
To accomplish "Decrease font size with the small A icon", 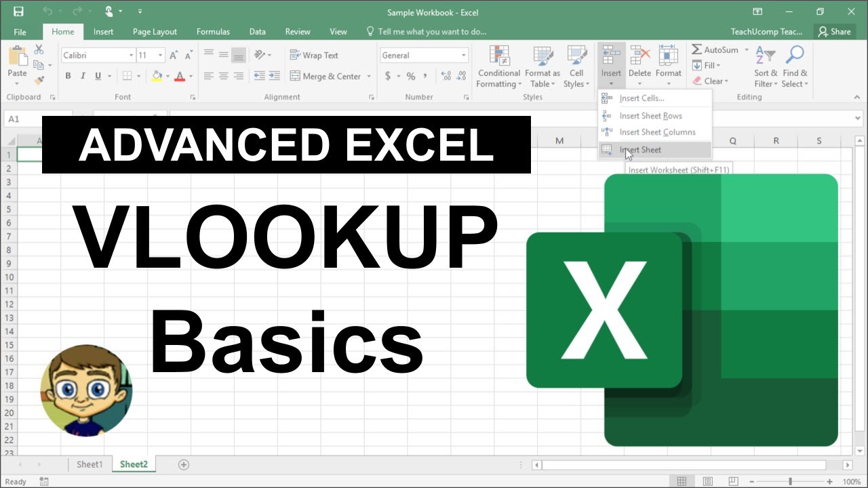I will pos(188,56).
